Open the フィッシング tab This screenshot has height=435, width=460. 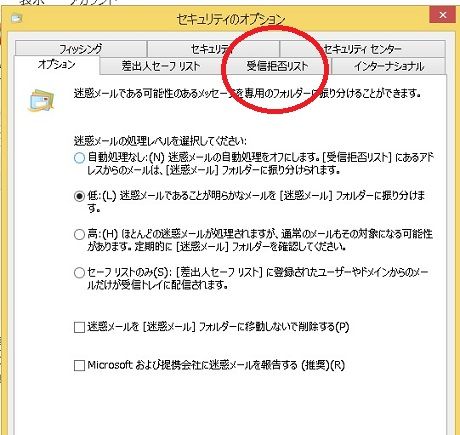80,49
